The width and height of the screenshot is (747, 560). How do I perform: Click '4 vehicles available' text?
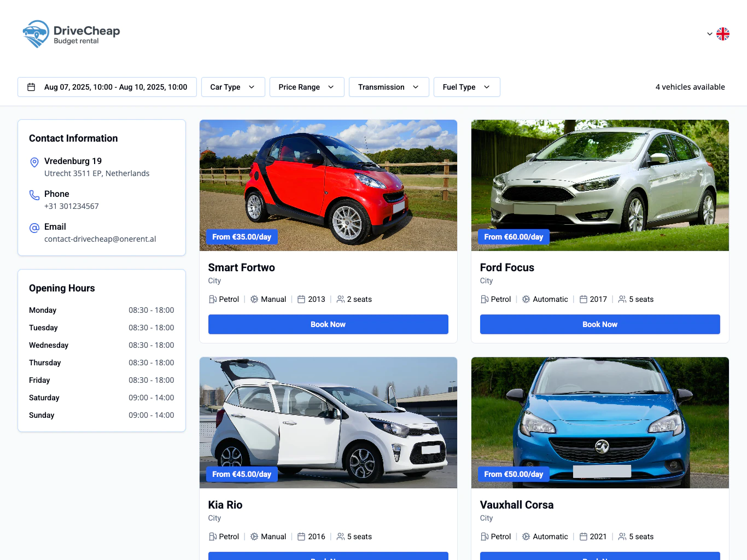click(x=690, y=87)
